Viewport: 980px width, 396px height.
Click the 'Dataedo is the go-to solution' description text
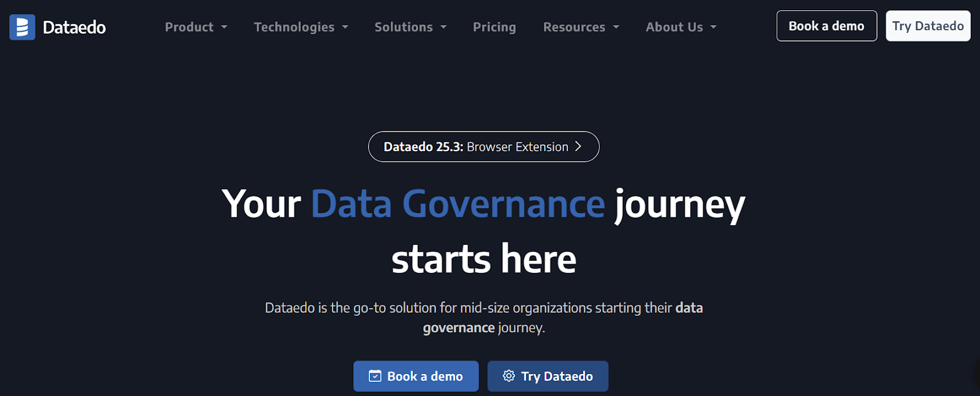tap(484, 318)
